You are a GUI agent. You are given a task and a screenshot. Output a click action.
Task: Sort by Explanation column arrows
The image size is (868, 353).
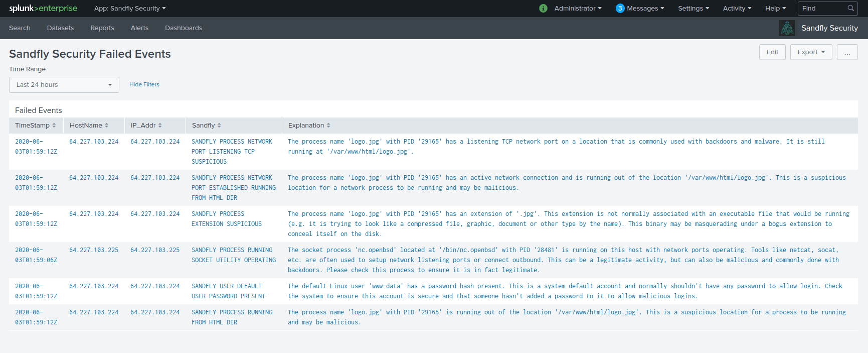click(328, 126)
